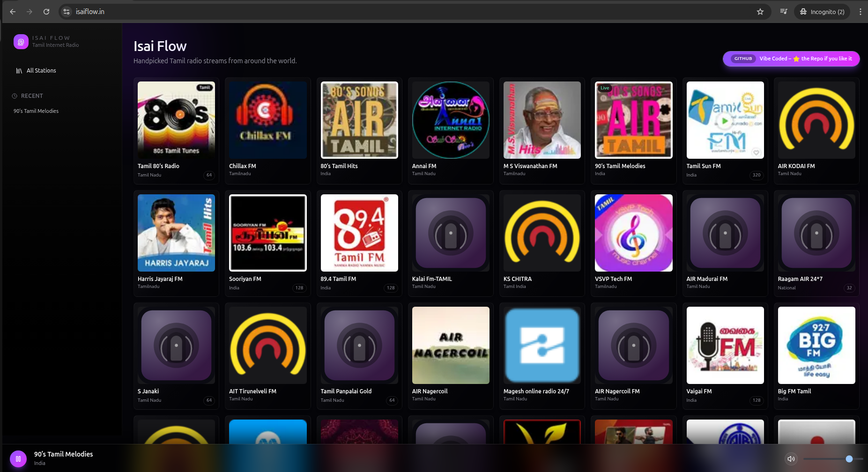The width and height of the screenshot is (868, 472).
Task: Open the 89.4 Tamil FM station
Action: coord(359,243)
